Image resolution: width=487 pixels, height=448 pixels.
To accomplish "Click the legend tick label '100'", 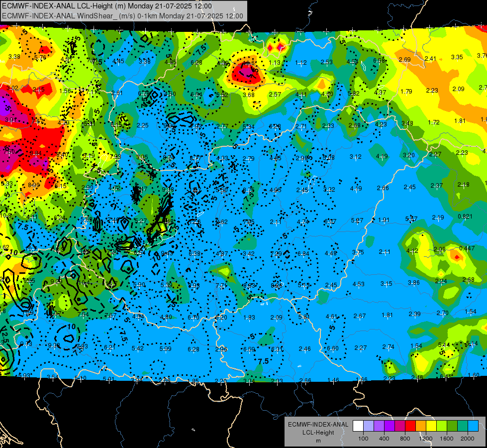I will point(363,439).
